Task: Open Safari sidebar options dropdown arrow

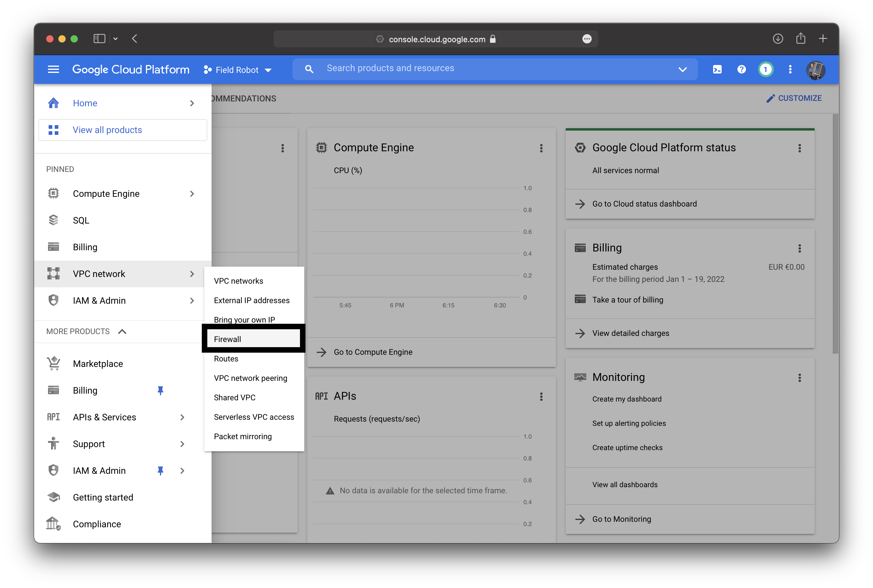Action: 116,39
